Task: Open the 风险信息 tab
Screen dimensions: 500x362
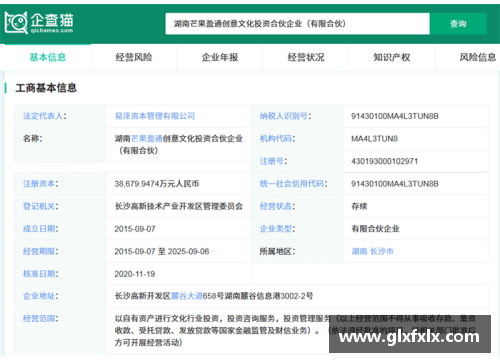Action: 478,57
